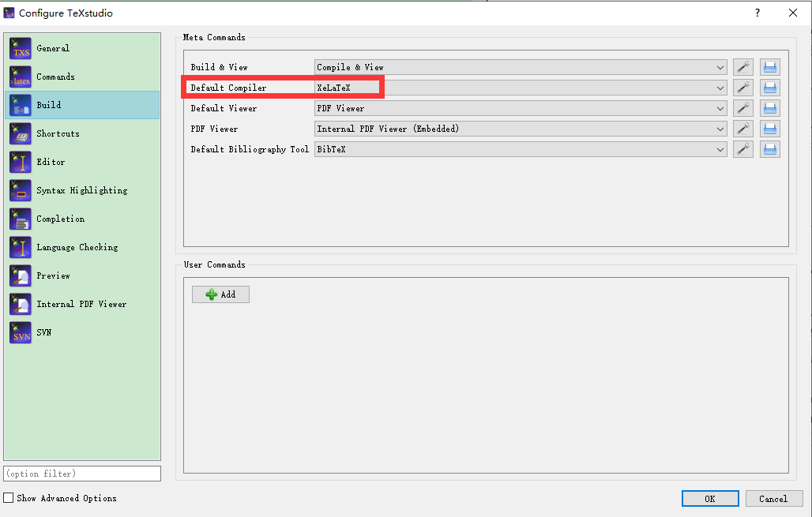This screenshot has height=517, width=812.
Task: Click the PDF Viewer row label
Action: click(214, 129)
